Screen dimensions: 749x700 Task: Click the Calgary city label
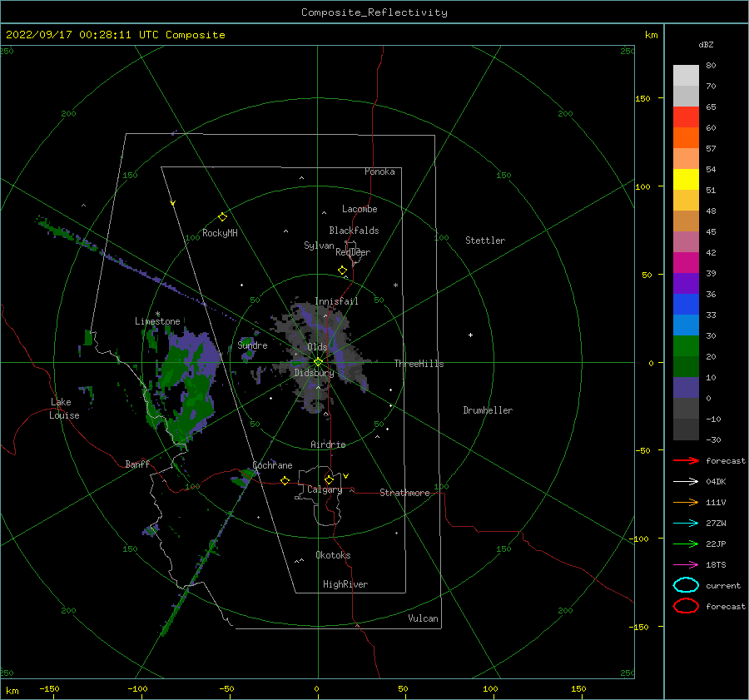(x=325, y=489)
